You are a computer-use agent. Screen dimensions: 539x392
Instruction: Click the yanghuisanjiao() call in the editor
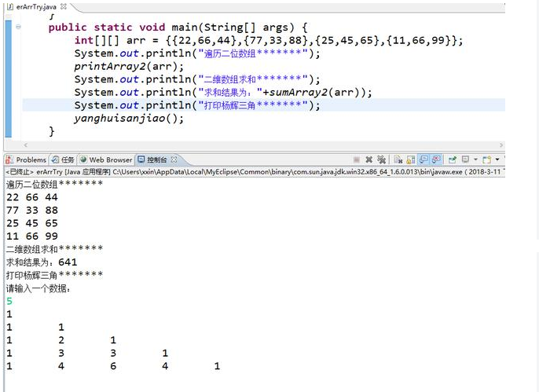point(128,119)
